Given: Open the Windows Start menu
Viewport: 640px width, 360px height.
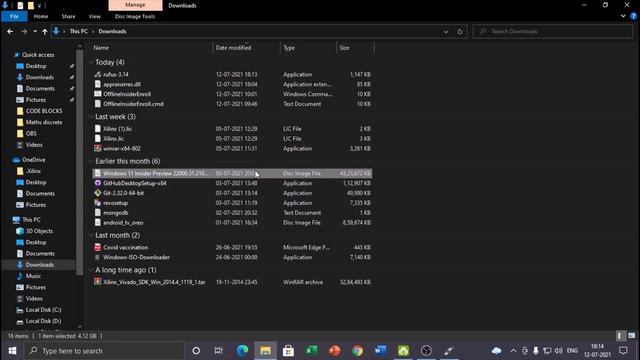Looking at the screenshot, I should 12,351.
